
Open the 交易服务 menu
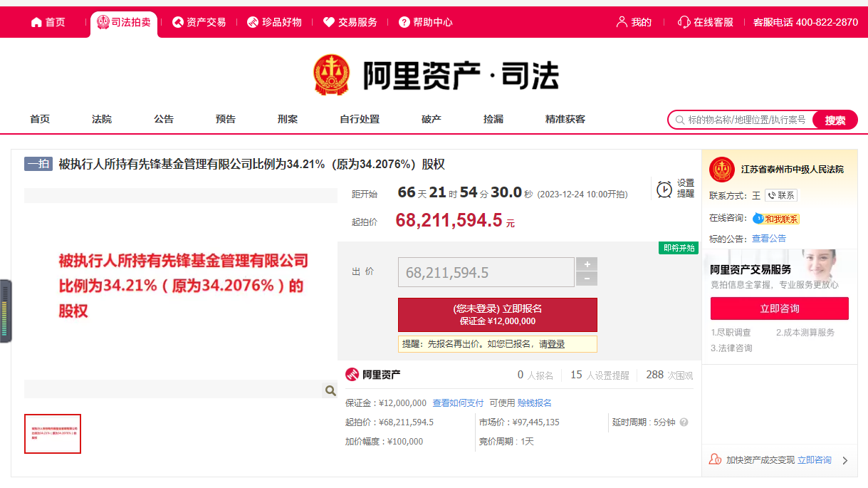coord(350,22)
